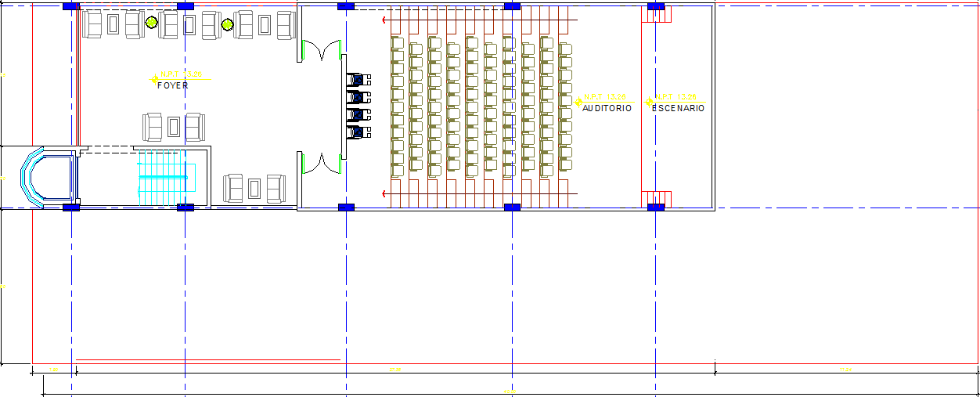The height and width of the screenshot is (397, 980).
Task: Select the coffee table in the lower-right foyer seating
Action: coord(254,189)
